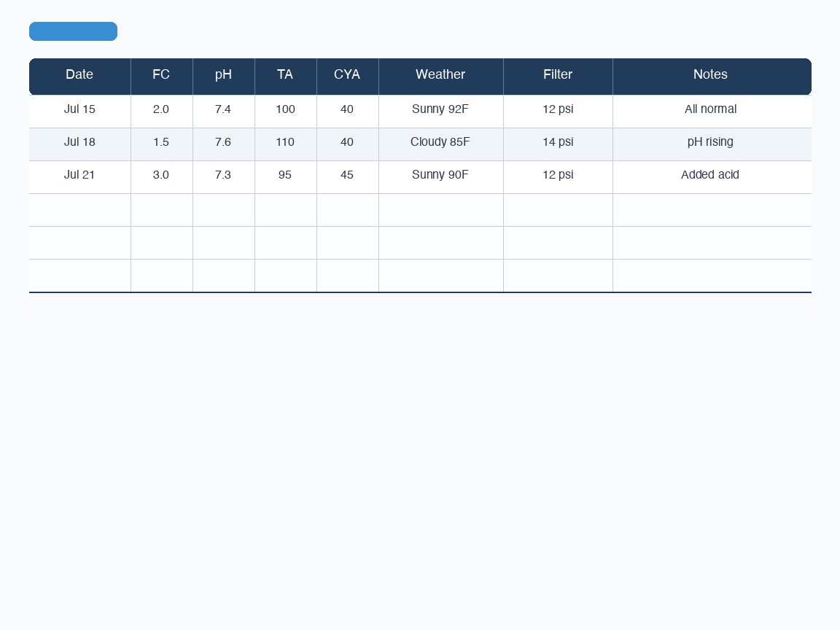Screen dimensions: 840x630
Task: Select the Sunny 92F weather cell
Action: click(441, 112)
